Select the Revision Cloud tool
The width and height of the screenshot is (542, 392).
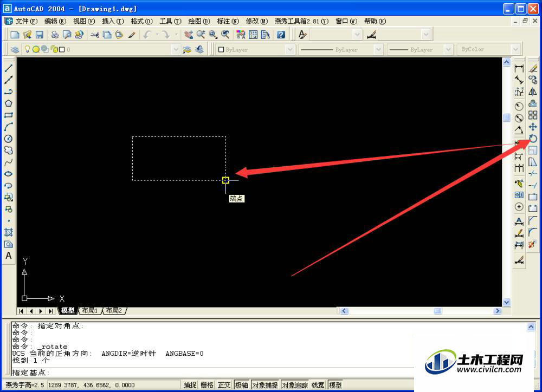pyautogui.click(x=9, y=150)
